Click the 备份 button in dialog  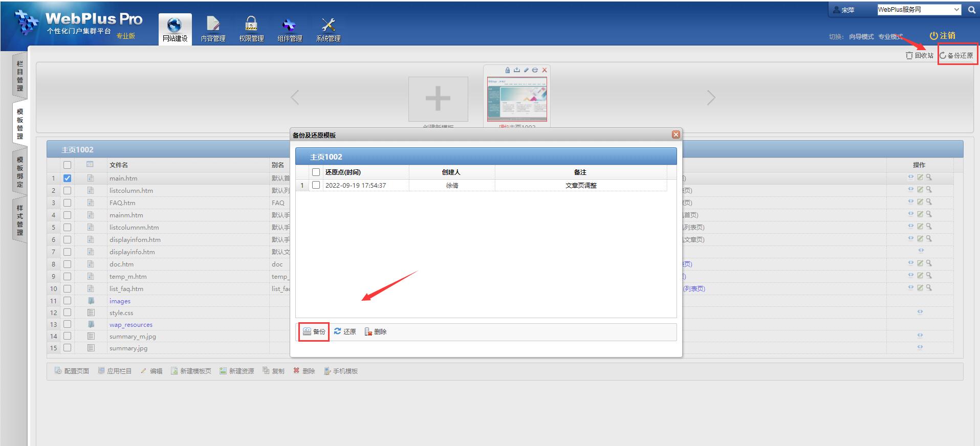(314, 331)
